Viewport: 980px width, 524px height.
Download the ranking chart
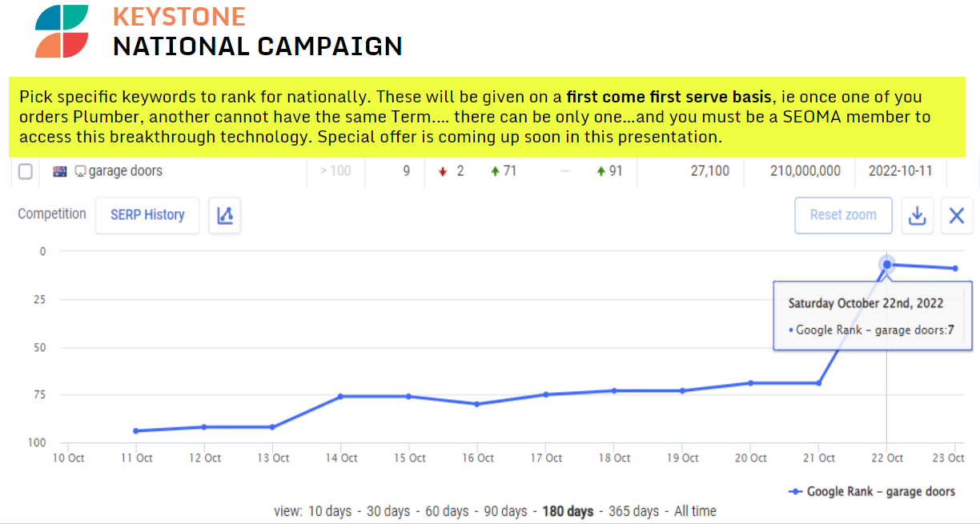click(x=918, y=215)
